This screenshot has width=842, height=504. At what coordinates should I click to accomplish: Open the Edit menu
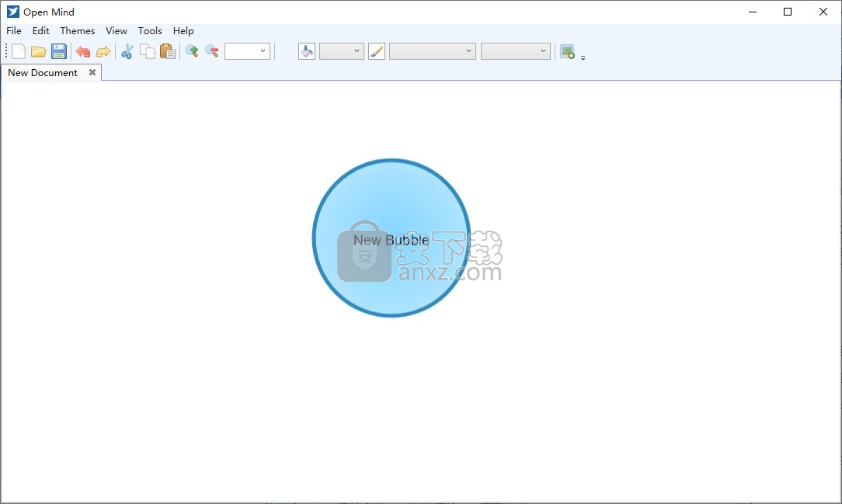(x=41, y=30)
